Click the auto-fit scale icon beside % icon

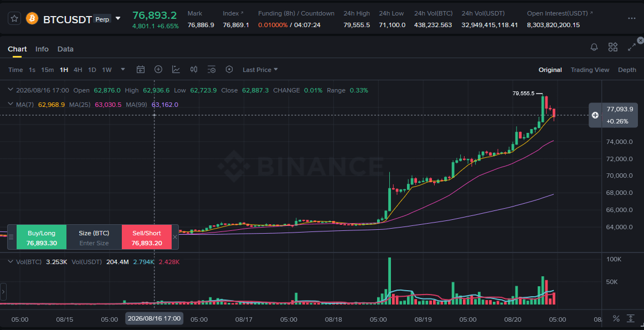[631, 318]
